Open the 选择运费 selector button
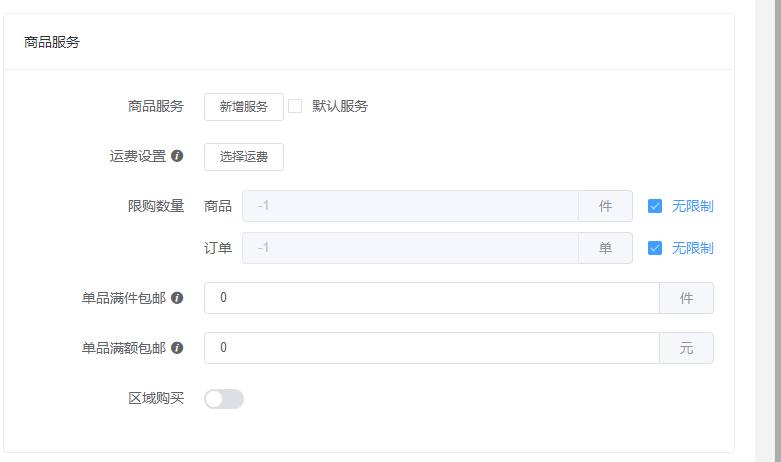The height and width of the screenshot is (462, 781). click(244, 157)
